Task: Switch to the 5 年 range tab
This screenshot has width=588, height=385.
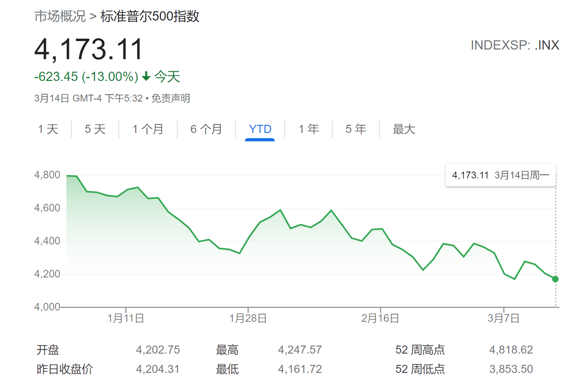Action: (356, 129)
